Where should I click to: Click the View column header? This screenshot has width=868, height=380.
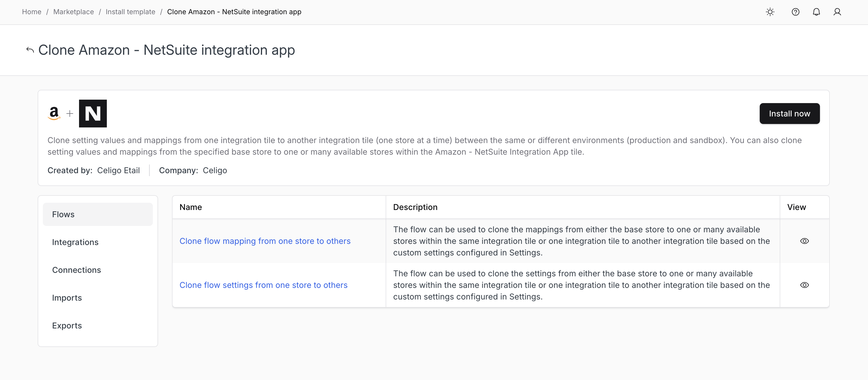point(796,207)
